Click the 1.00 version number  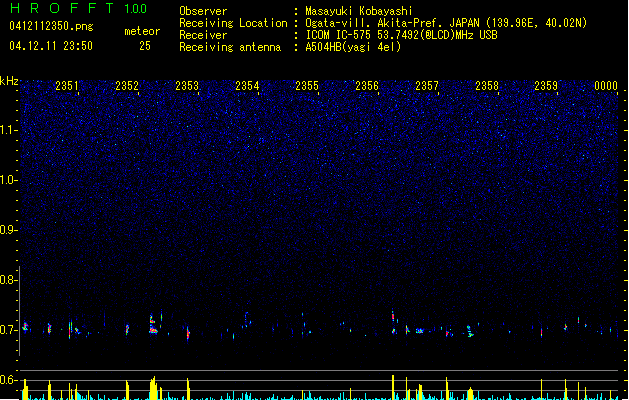pyautogui.click(x=136, y=8)
